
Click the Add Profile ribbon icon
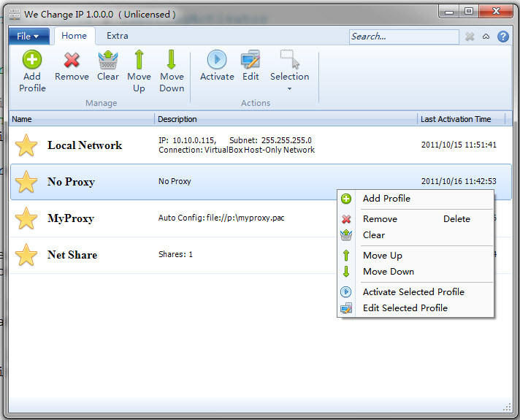point(32,60)
